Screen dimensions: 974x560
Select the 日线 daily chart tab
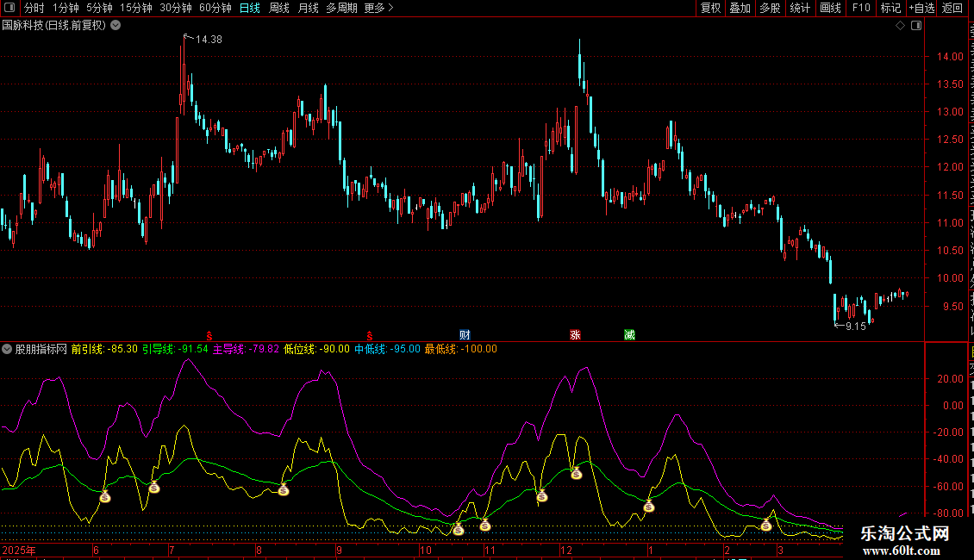tap(250, 8)
